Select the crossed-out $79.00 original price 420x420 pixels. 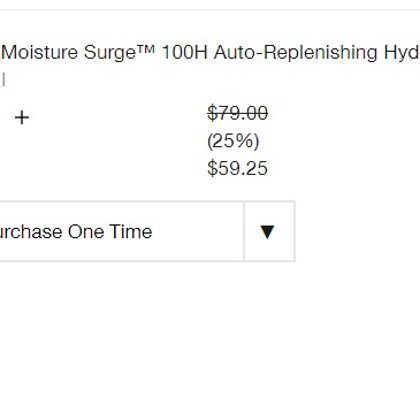pos(237,113)
